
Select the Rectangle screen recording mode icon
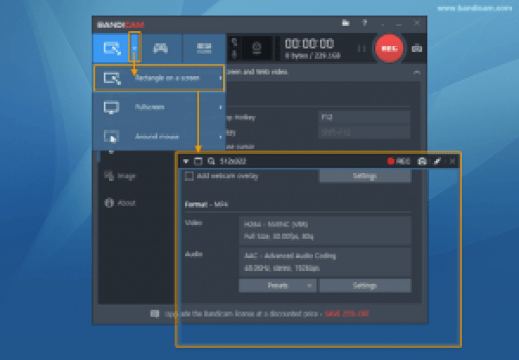(x=112, y=48)
